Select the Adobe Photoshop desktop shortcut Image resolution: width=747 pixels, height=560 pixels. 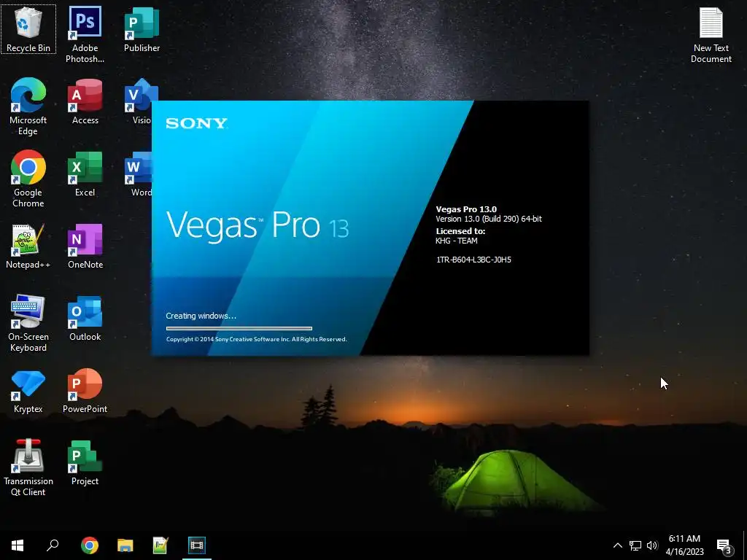(x=85, y=34)
